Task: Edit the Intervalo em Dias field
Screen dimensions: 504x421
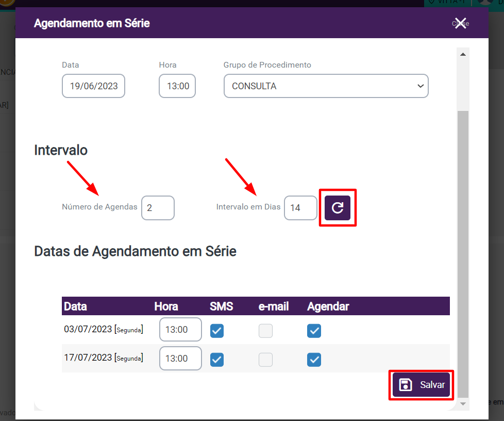Action: (300, 208)
